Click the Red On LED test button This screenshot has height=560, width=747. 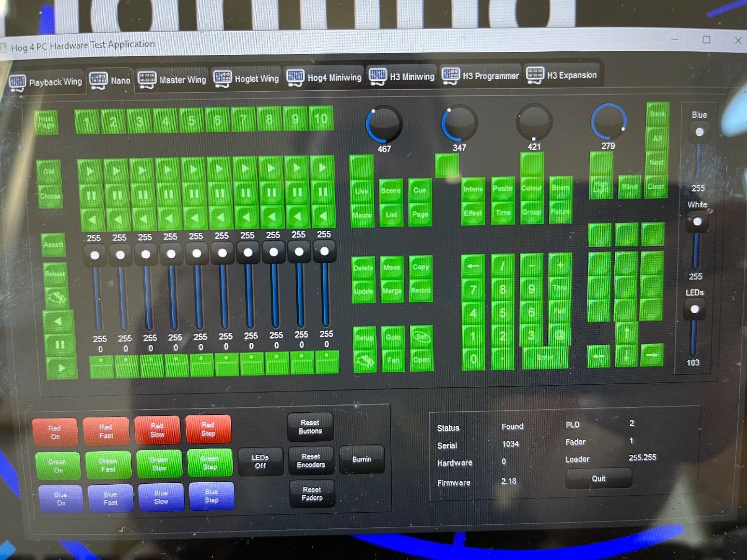point(55,432)
